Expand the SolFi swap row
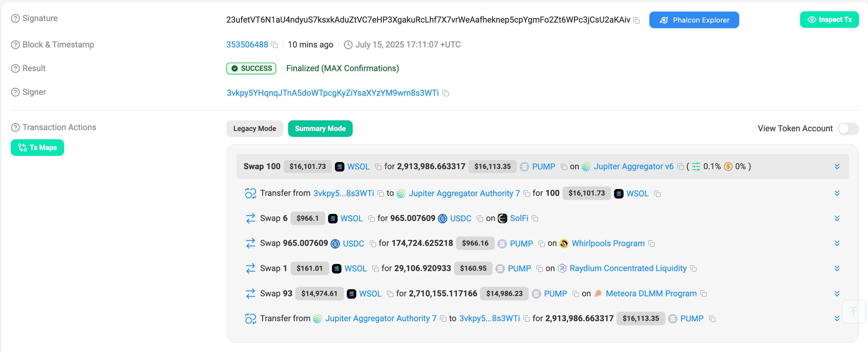The image size is (868, 352). pos(837,218)
